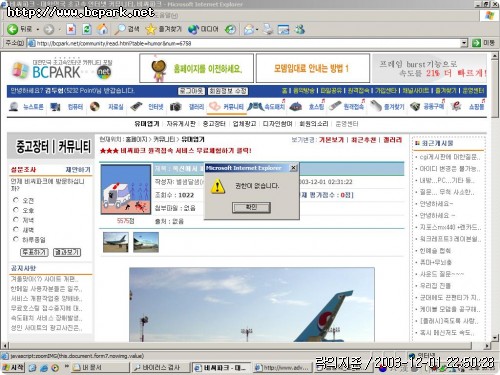Open the Mail envelope toolbar icon

[x=249, y=30]
